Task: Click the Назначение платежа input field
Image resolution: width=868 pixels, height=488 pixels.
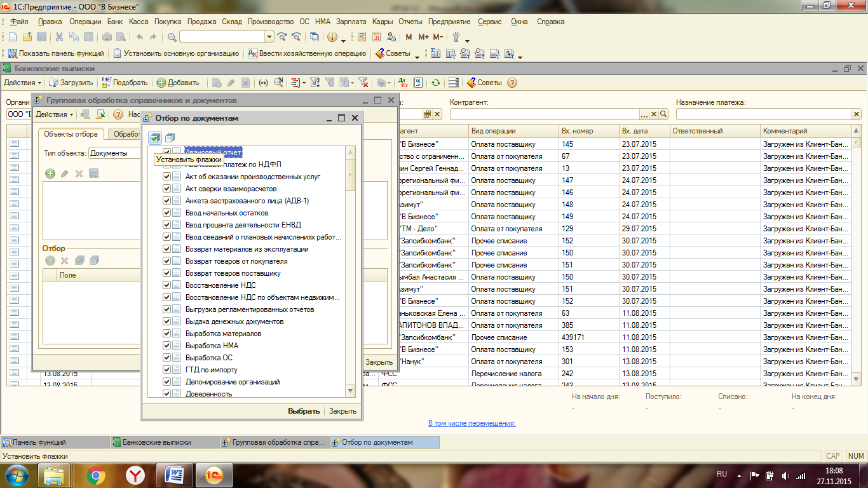Action: click(763, 114)
